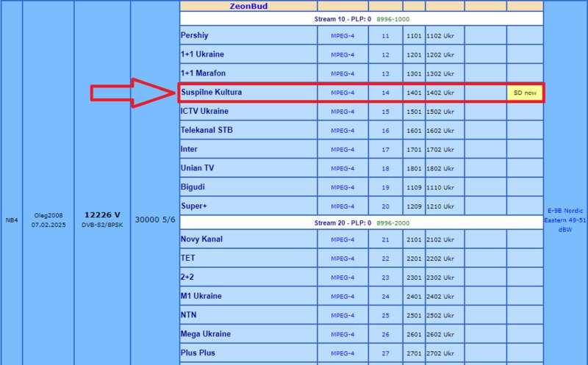
Task: Click the Telekanal STB channel name
Action: coord(207,130)
